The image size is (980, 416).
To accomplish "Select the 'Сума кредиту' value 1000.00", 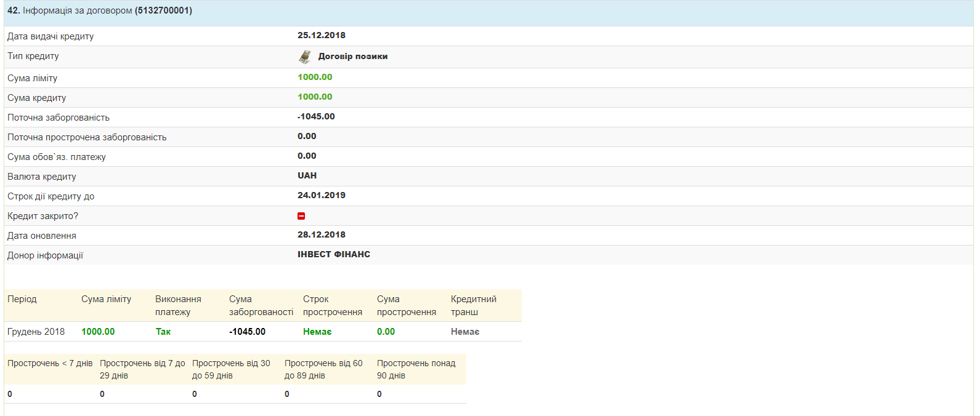I will 315,97.
